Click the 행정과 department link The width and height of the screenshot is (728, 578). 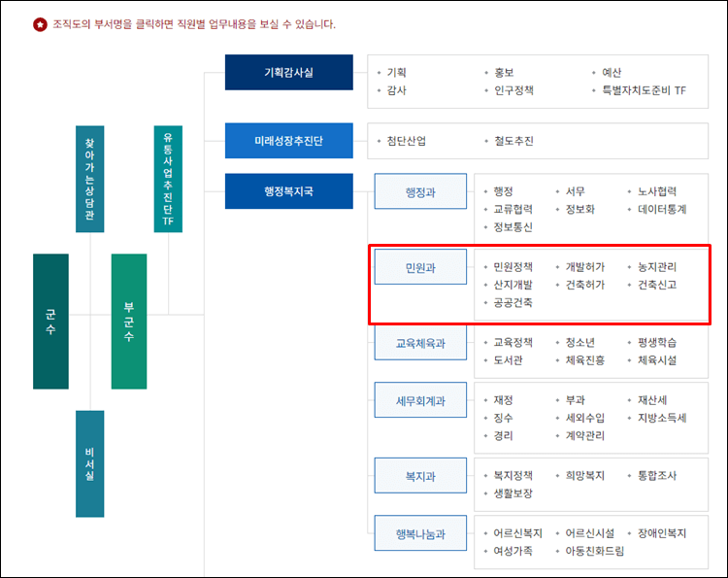(420, 192)
